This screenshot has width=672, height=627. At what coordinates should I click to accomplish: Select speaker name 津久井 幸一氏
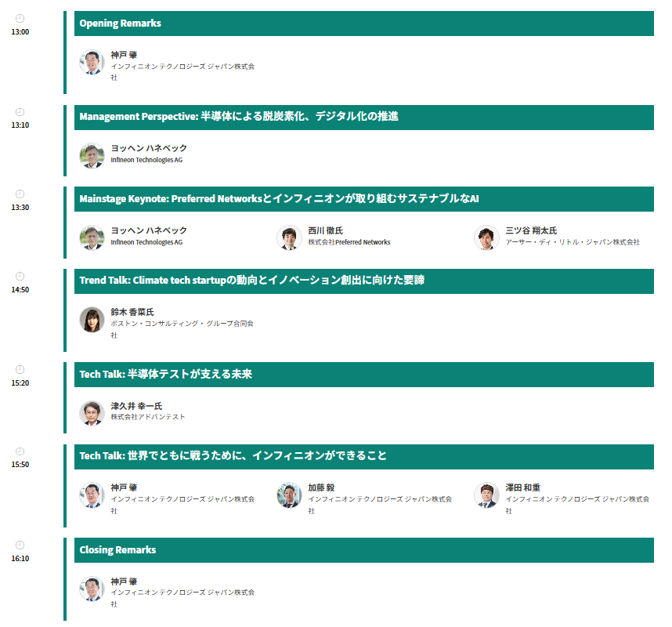(x=136, y=406)
